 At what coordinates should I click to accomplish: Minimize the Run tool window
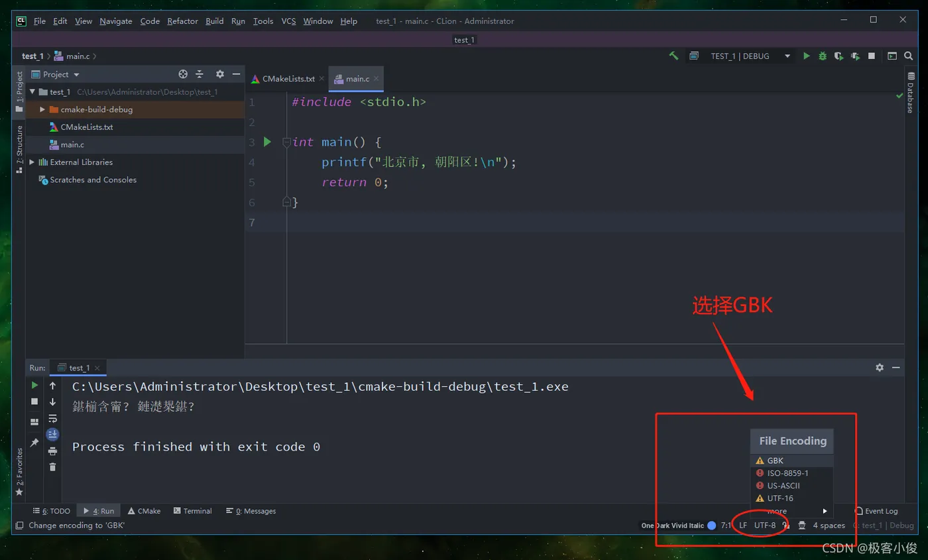896,367
